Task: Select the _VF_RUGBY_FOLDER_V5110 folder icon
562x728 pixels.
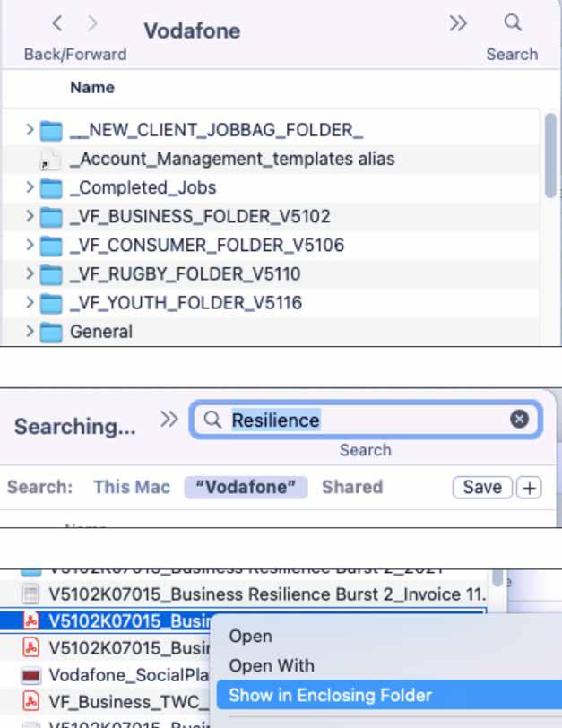Action: pyautogui.click(x=51, y=274)
